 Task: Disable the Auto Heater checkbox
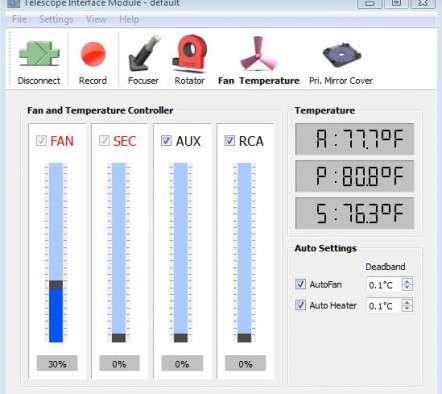300,305
